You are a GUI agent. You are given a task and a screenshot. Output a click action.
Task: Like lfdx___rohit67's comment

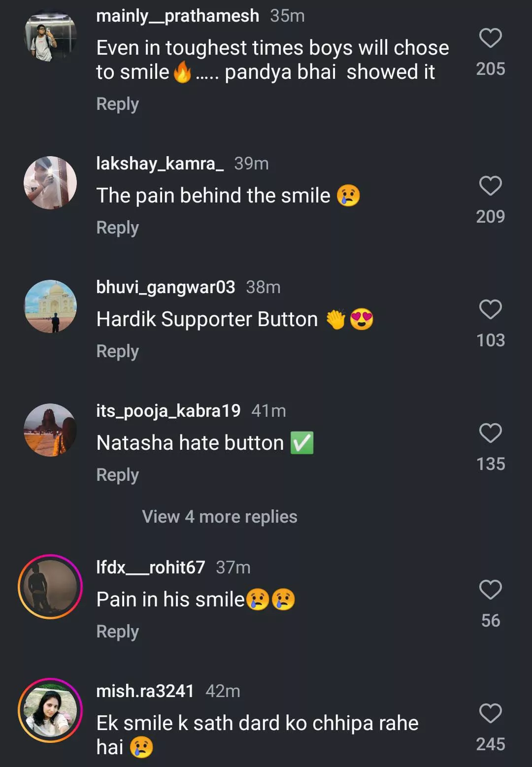coord(490,590)
